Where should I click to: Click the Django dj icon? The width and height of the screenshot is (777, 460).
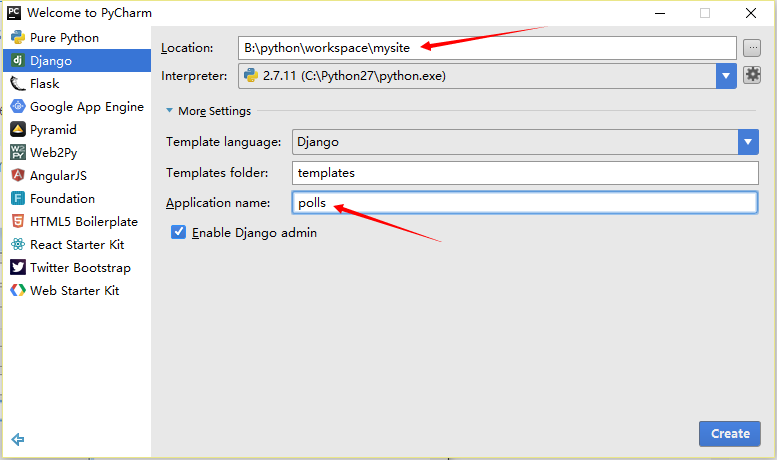pos(18,60)
